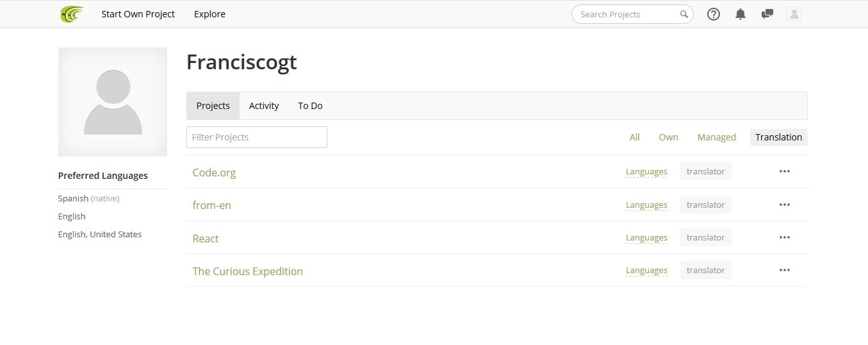Click the plain English preferred language entry

click(72, 217)
